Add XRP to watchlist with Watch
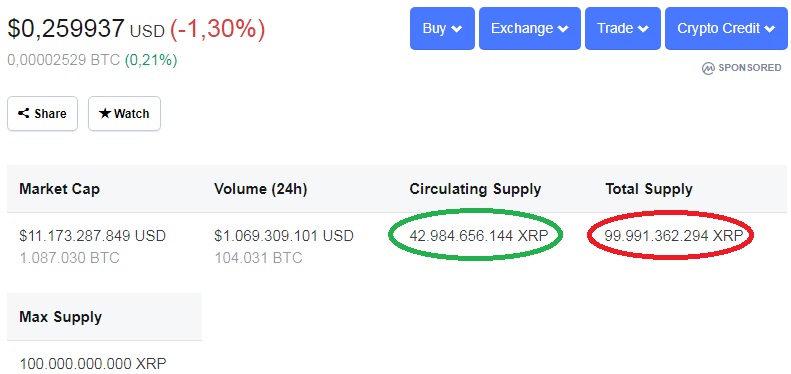791x374 pixels. [125, 114]
